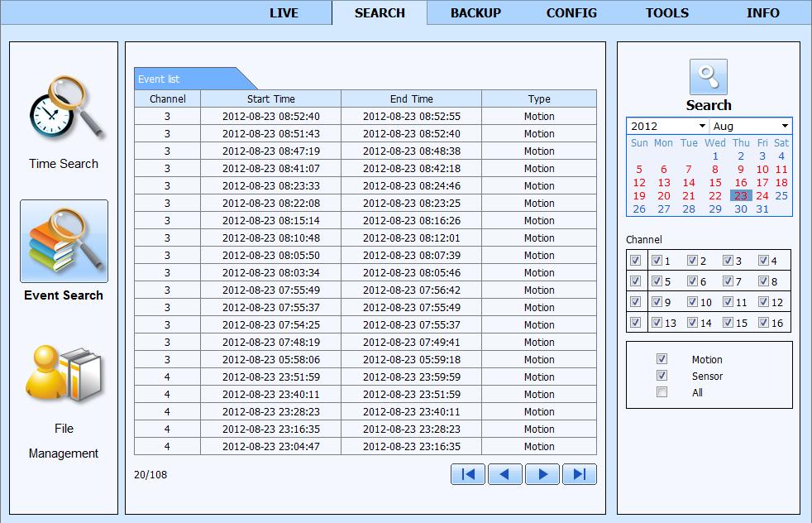The height and width of the screenshot is (523, 812).
Task: Open the Time Search clock icon
Action: click(x=66, y=108)
